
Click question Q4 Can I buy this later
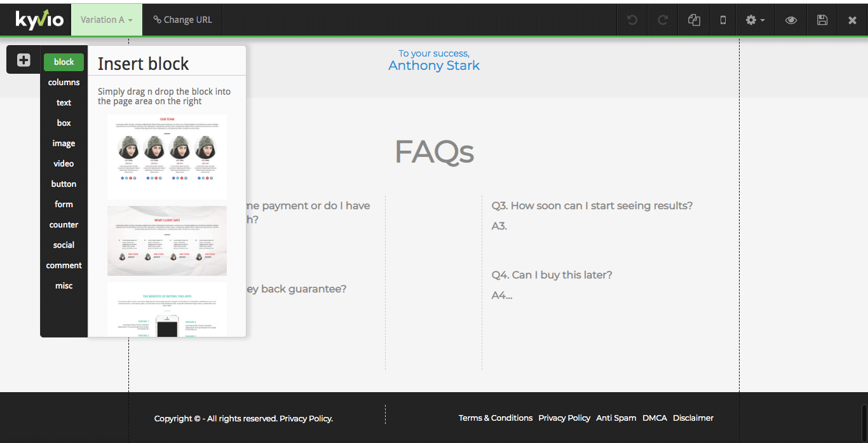tap(552, 275)
